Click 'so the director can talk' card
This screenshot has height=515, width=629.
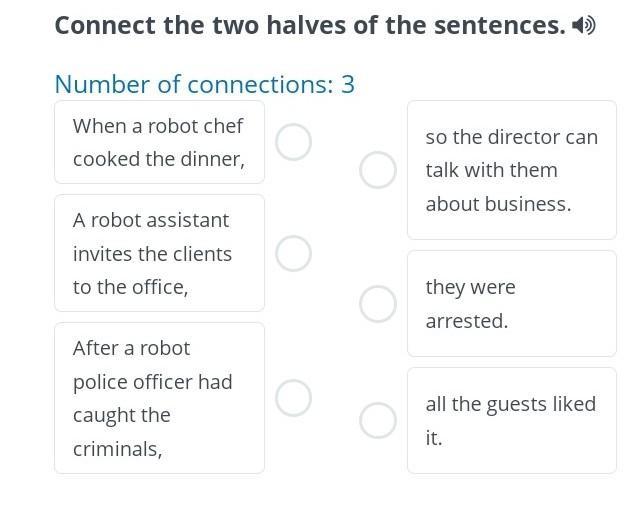[x=511, y=170]
